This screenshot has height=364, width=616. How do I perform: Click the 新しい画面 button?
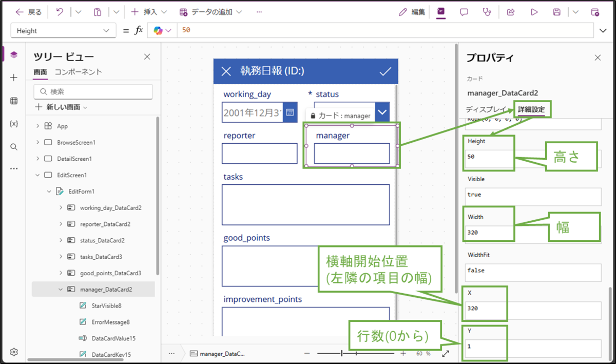61,107
